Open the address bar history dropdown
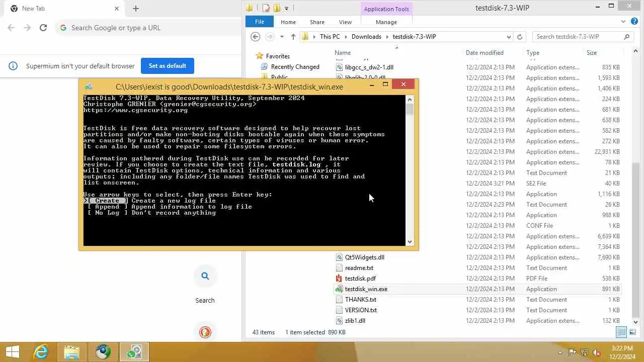 509,37
